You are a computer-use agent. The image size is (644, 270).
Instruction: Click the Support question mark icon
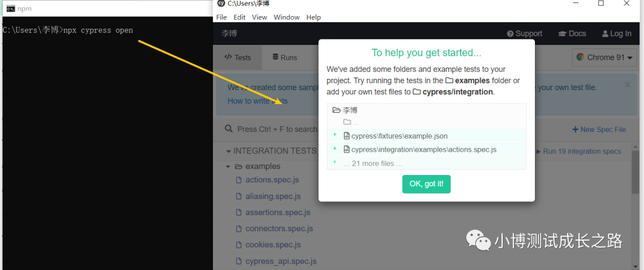pyautogui.click(x=510, y=33)
